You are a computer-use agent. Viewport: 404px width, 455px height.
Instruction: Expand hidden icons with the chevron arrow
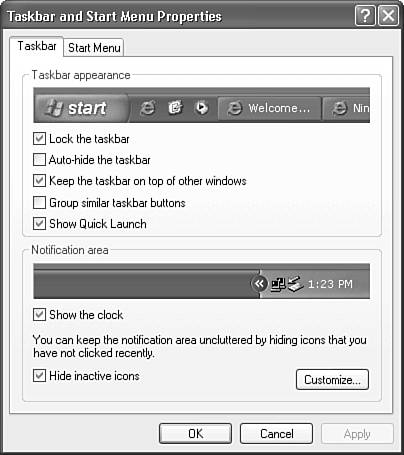pos(259,284)
